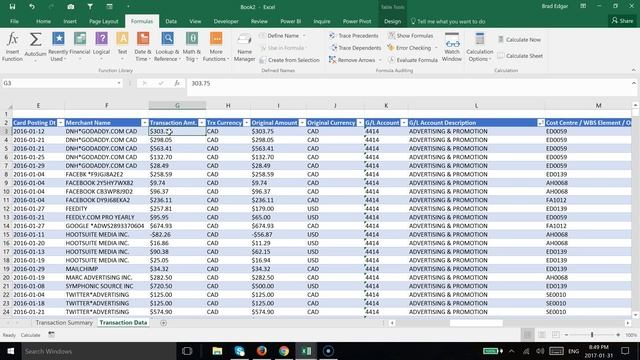Open Transaction Amt. filter dropdown

pyautogui.click(x=202, y=123)
